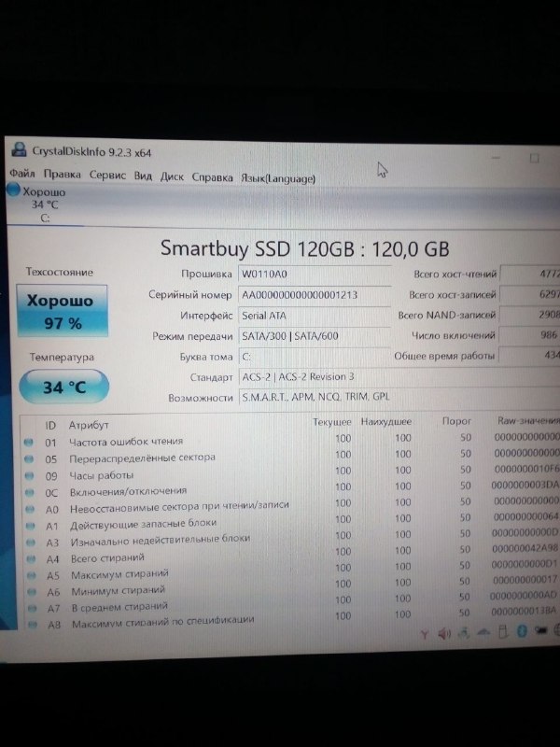This screenshot has width=560, height=747.
Task: Select the row Изначально недействительные блоки
Action: pyautogui.click(x=290, y=538)
